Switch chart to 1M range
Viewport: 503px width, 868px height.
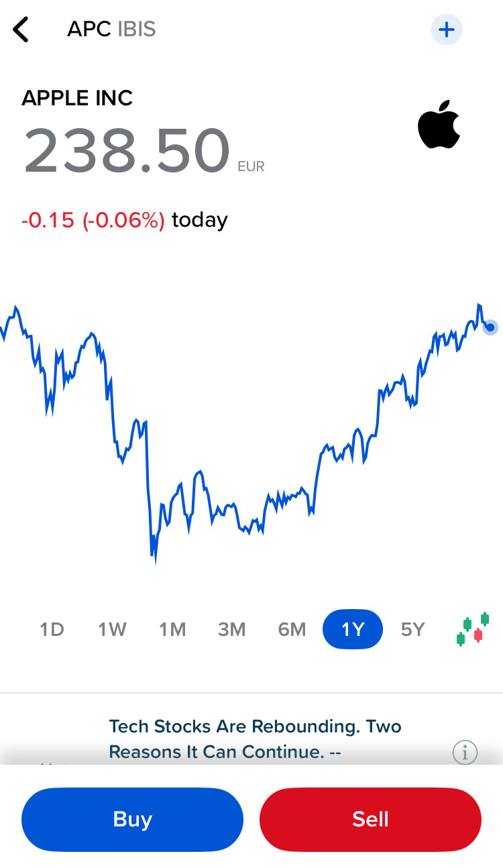tap(172, 630)
